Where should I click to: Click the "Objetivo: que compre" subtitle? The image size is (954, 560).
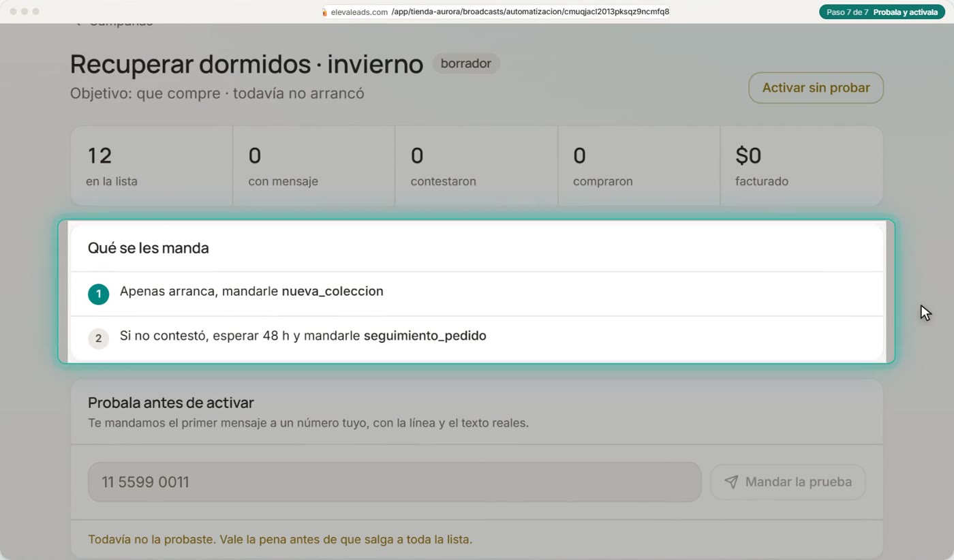tap(217, 93)
